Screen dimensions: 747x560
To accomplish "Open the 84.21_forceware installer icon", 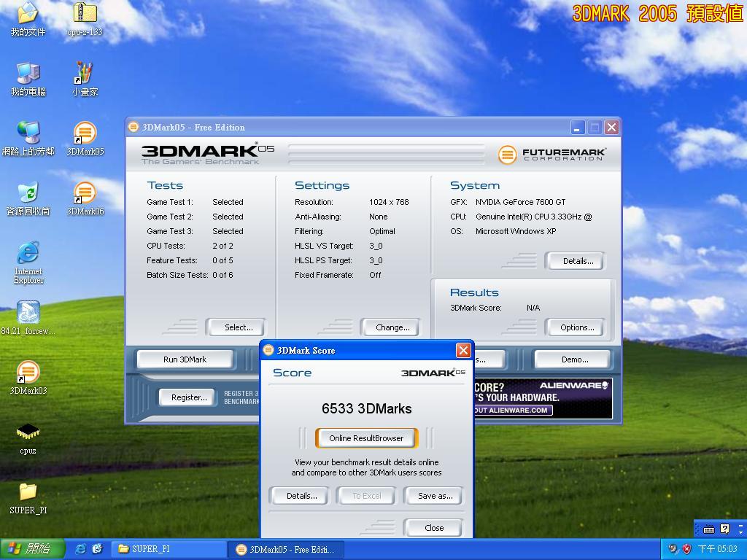I will [x=28, y=314].
